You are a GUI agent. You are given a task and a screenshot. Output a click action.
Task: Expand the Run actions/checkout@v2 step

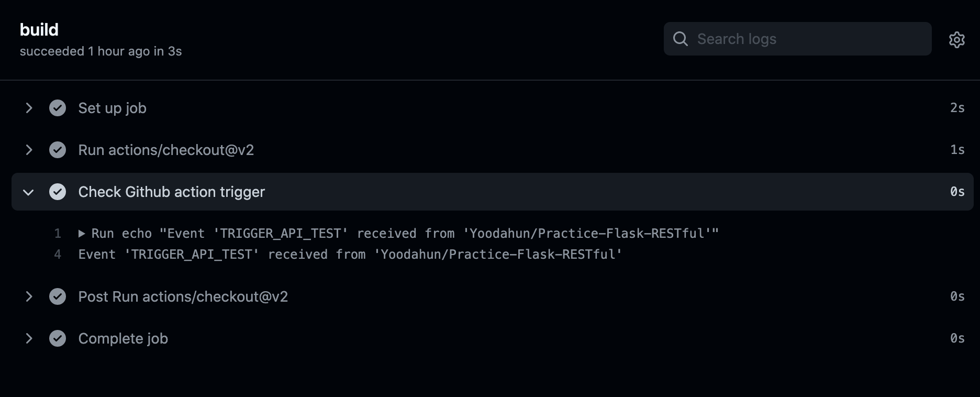click(x=29, y=150)
